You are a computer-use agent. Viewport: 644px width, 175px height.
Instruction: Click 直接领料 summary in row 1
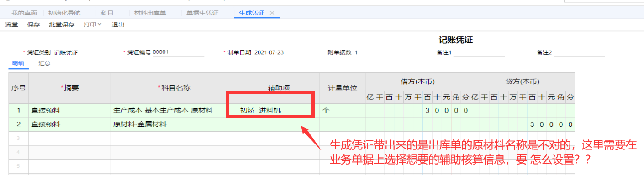69,110
